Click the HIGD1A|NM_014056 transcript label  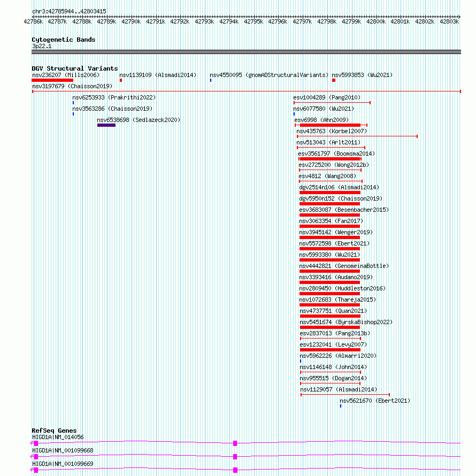pyautogui.click(x=58, y=437)
